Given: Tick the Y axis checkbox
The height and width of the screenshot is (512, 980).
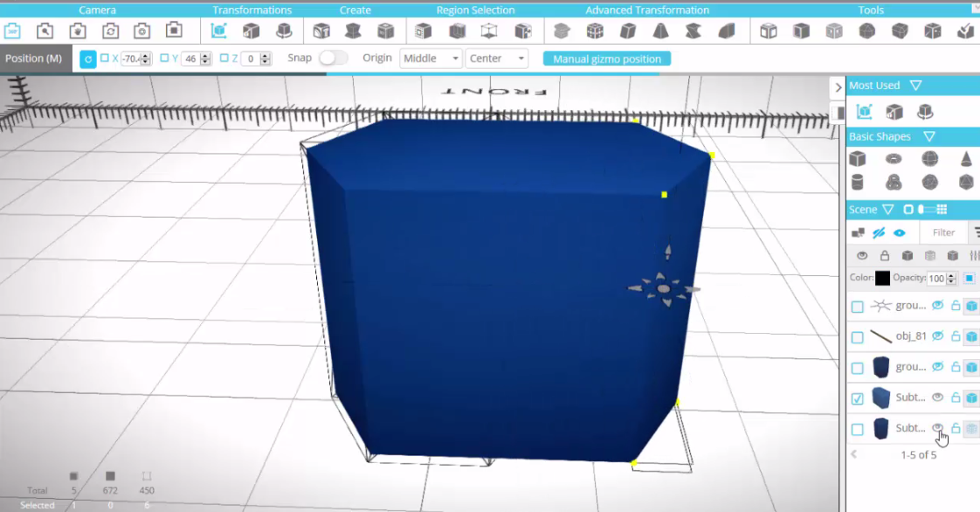Looking at the screenshot, I should click(x=164, y=59).
